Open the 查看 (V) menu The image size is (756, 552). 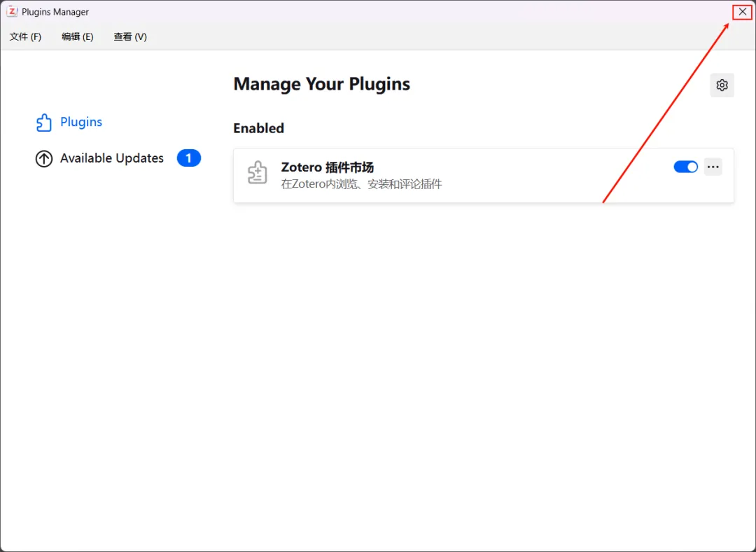pos(130,36)
